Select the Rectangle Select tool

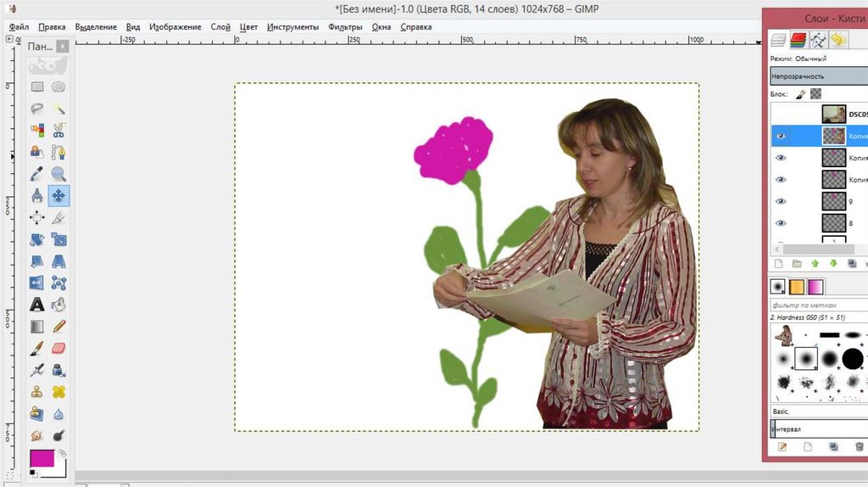pos(37,87)
